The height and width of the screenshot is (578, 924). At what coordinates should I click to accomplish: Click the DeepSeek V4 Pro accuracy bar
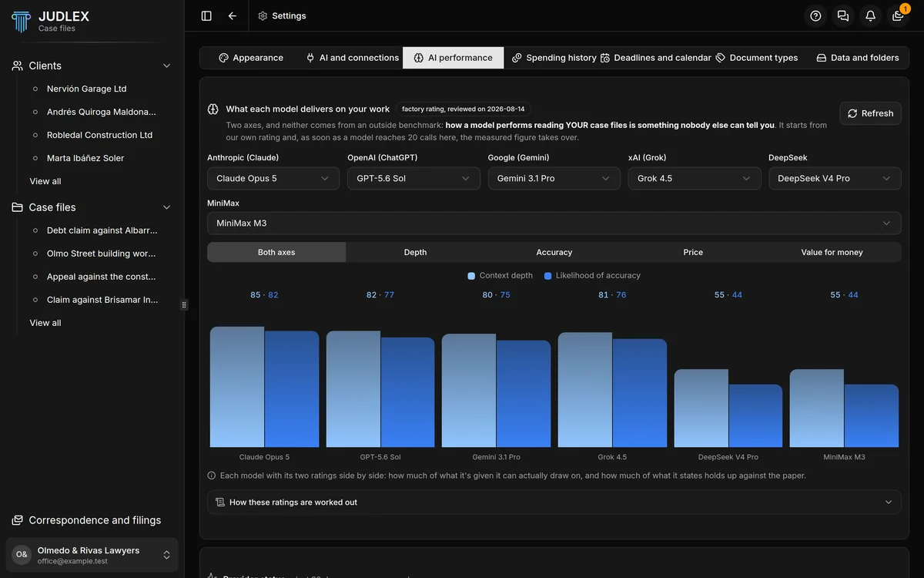755,416
